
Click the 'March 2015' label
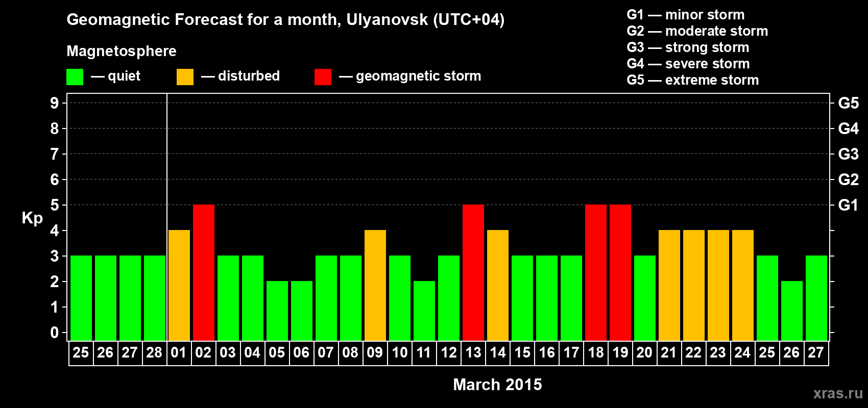[497, 385]
